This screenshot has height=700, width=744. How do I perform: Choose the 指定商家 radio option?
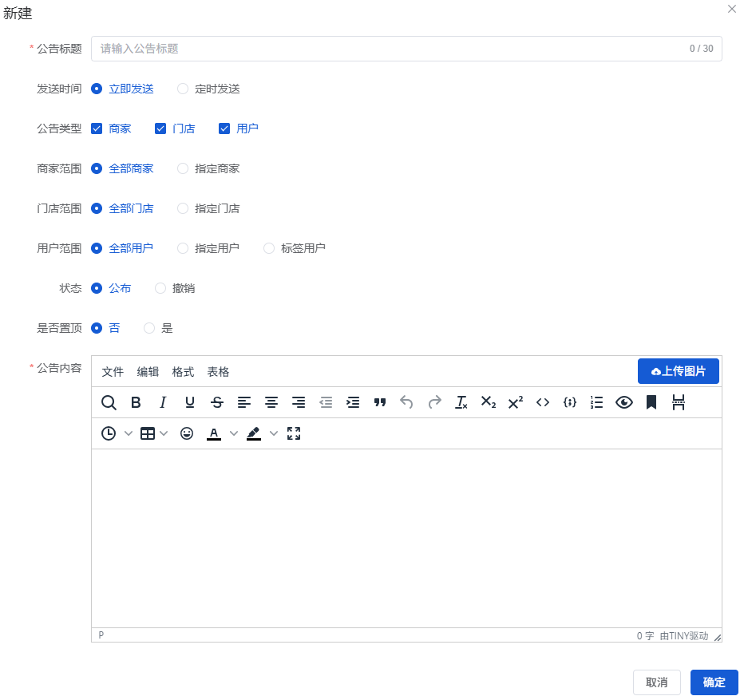click(208, 168)
